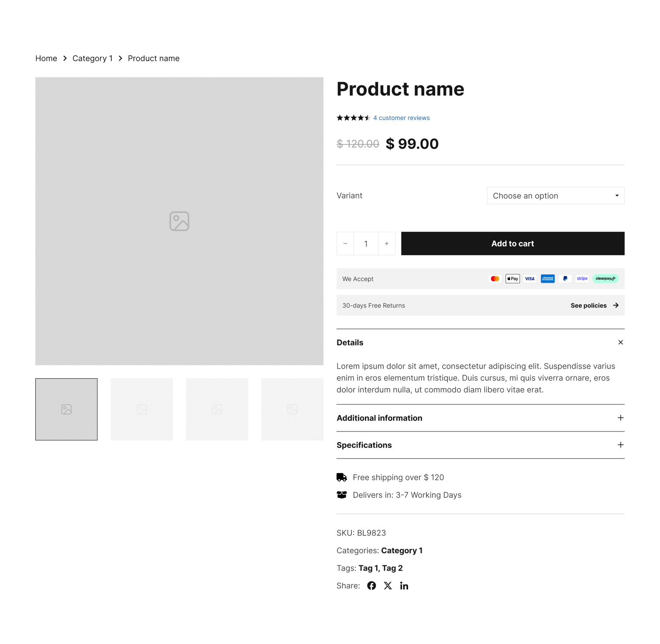Share product on X icon
The width and height of the screenshot is (660, 644).
point(388,586)
